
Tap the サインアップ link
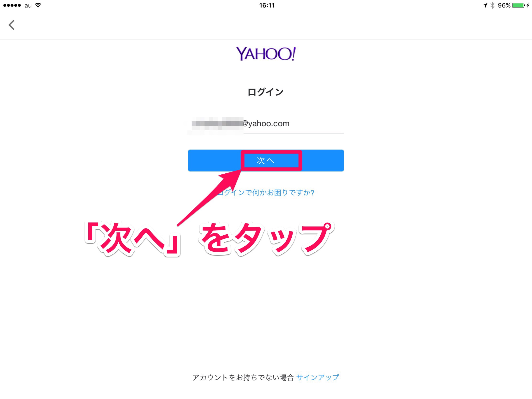pyautogui.click(x=317, y=377)
